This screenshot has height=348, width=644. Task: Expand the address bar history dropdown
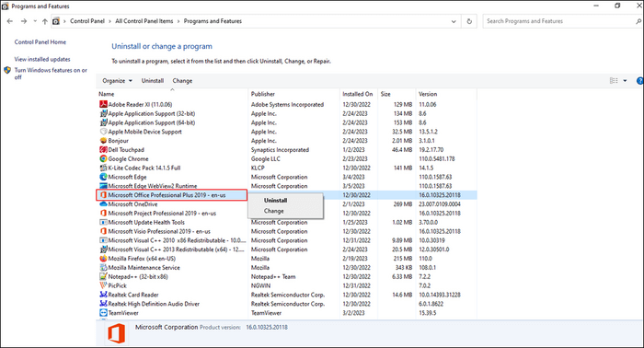tap(454, 21)
